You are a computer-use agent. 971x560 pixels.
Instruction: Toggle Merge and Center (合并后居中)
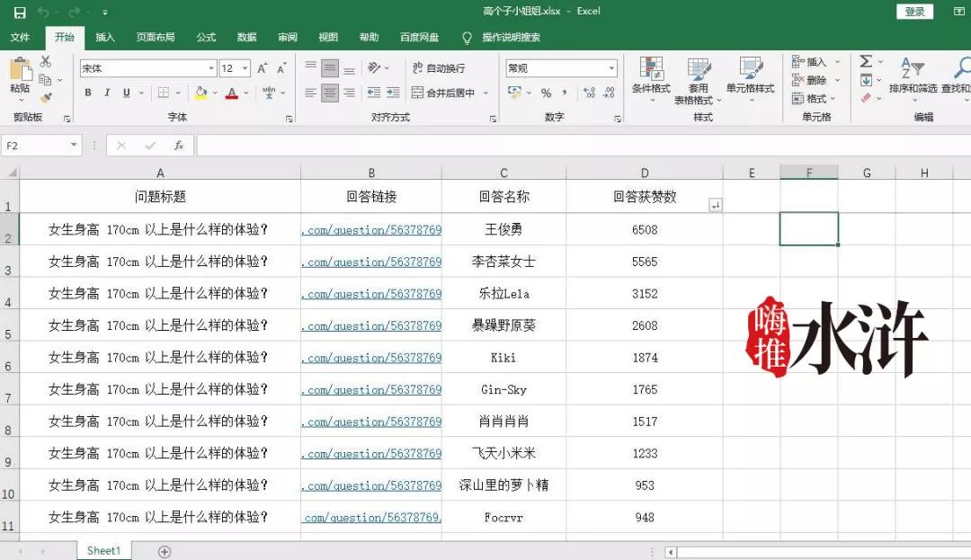coord(443,93)
